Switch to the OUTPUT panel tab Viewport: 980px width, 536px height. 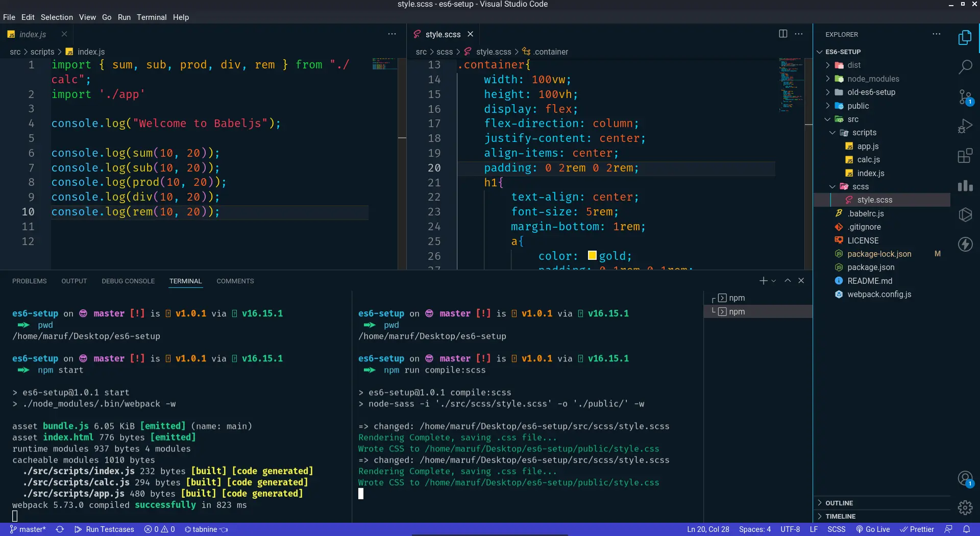(x=74, y=281)
